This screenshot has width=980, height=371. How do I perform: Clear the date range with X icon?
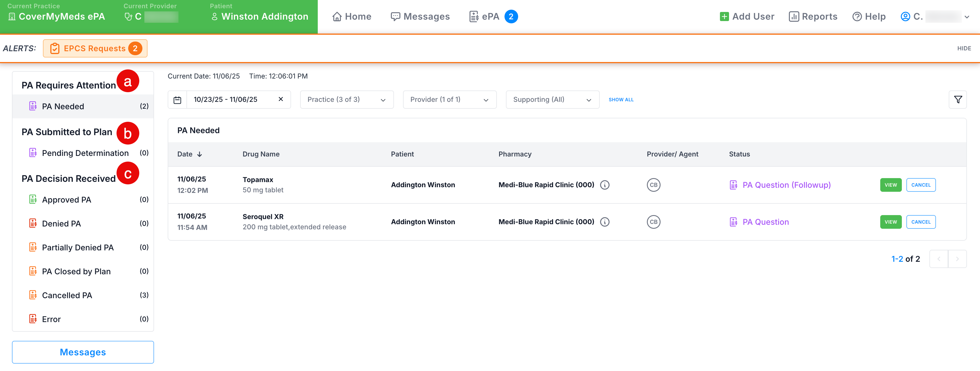(x=281, y=99)
